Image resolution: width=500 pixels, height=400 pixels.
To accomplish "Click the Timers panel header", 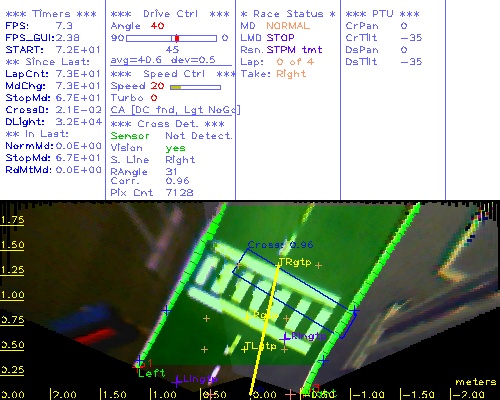I will [51, 14].
